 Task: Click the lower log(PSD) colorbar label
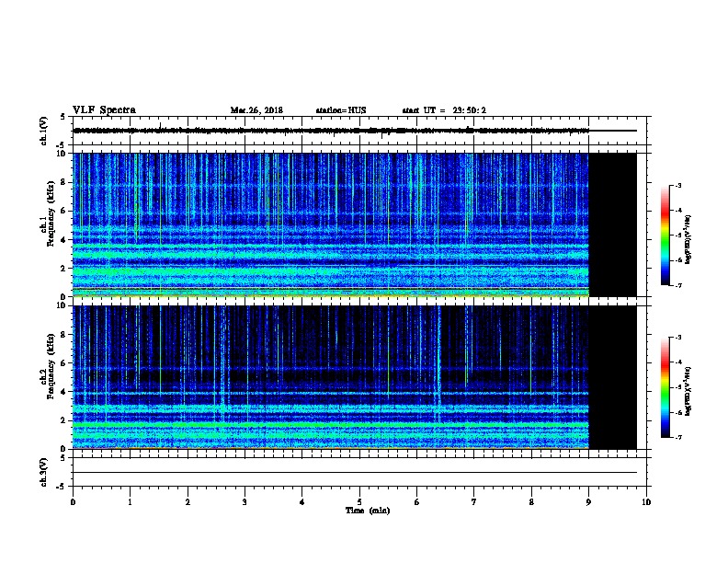pos(688,391)
